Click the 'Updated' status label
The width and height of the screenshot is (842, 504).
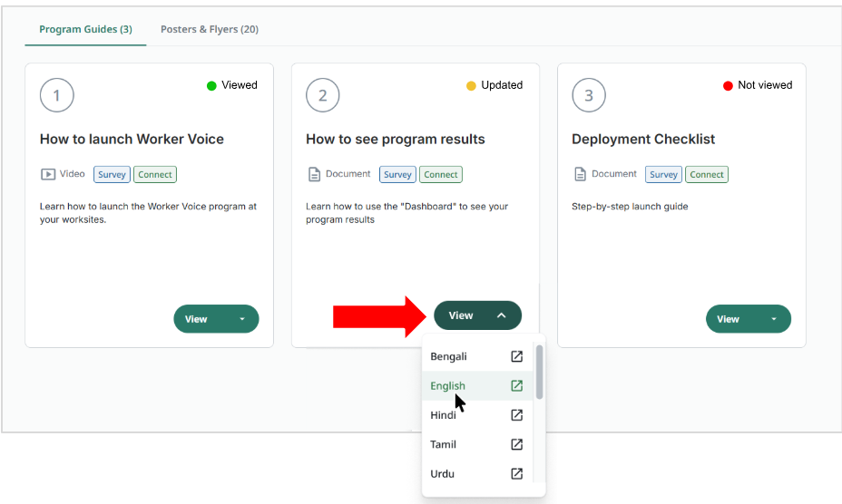502,85
